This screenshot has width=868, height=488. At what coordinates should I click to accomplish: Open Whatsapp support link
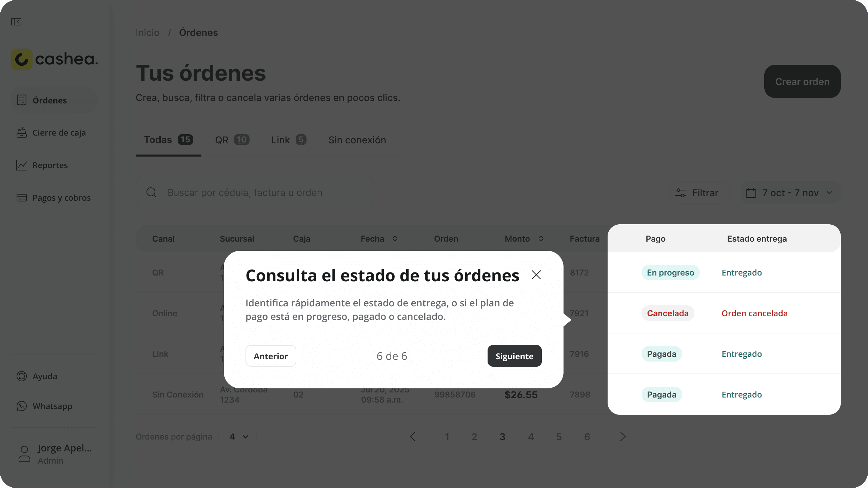[x=52, y=406]
